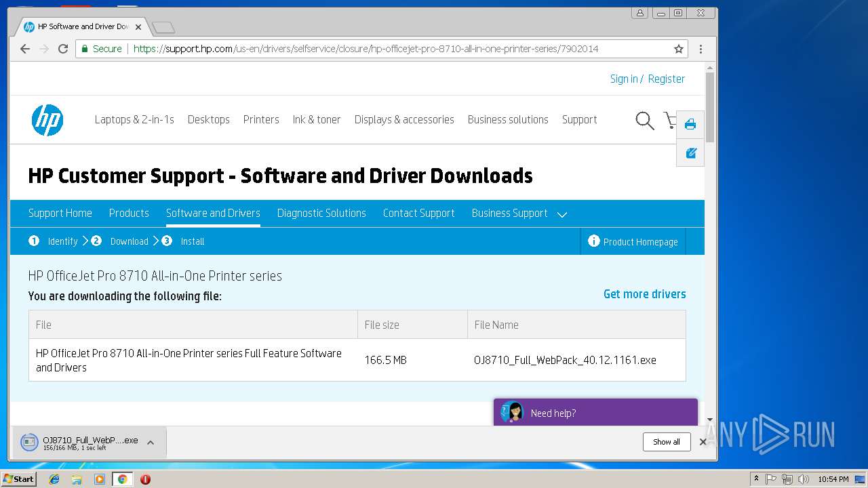Screen dimensions: 868x488
Task: Expand the Business Support dropdown chevron
Action: (561, 214)
